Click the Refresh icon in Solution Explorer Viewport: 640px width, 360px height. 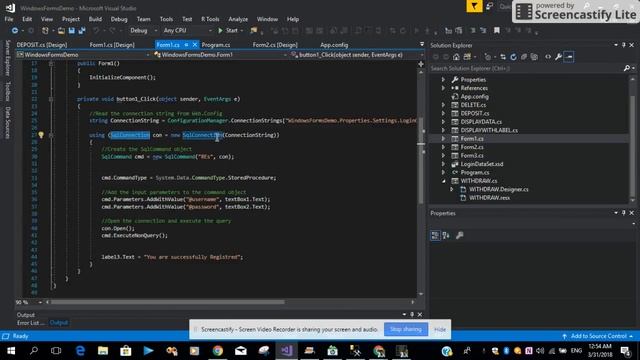513,57
